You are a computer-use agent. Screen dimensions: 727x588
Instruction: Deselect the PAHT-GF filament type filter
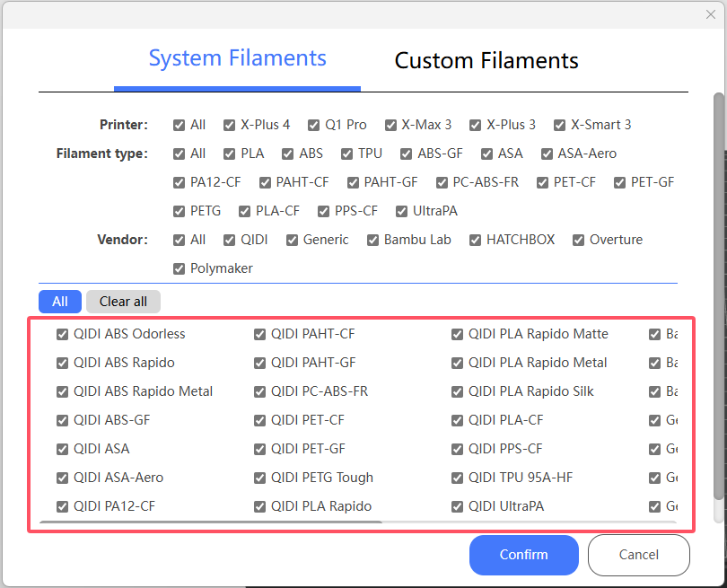[x=353, y=183]
